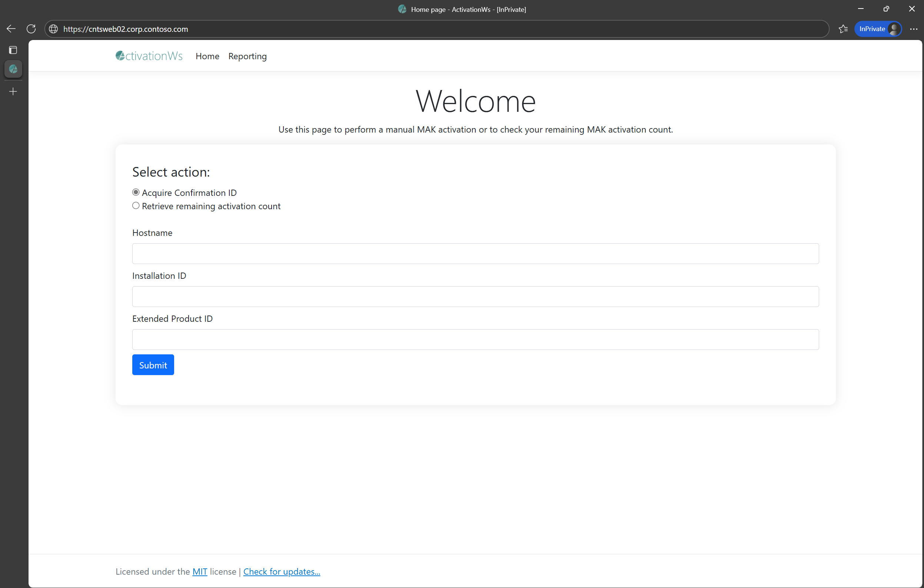The image size is (924, 588).
Task: Click the Check for updates link
Action: click(x=281, y=571)
